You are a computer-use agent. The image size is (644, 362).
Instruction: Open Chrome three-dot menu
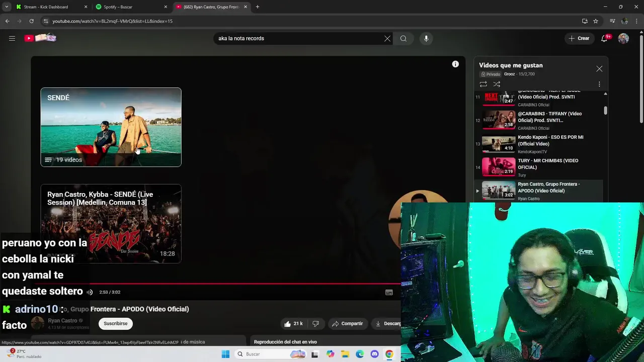pyautogui.click(x=637, y=21)
